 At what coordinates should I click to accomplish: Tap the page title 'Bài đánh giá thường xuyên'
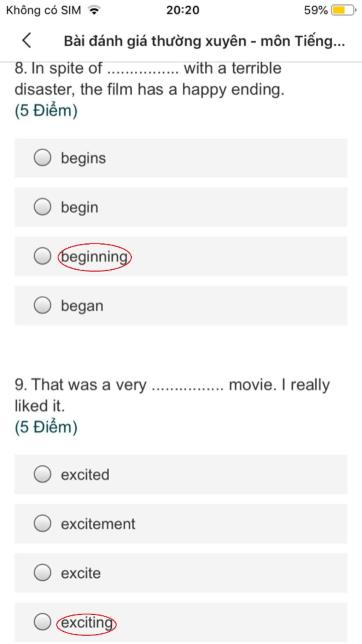204,41
